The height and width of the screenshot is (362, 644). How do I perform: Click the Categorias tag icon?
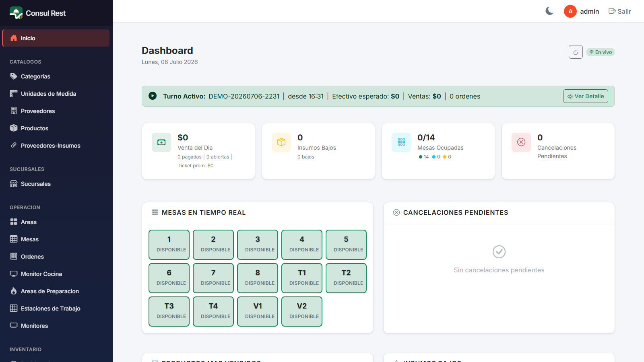[14, 76]
